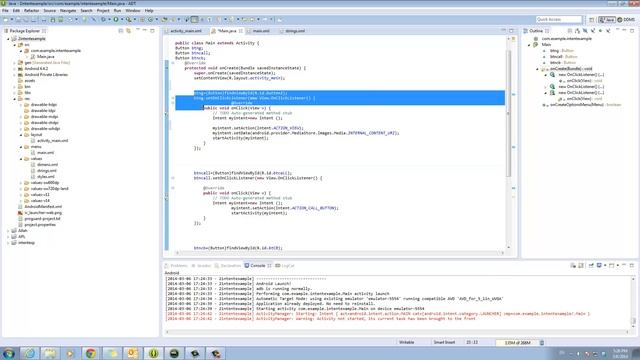Viewport: 640px width, 360px height.
Task: Open the Refactor menu
Action: (31, 11)
